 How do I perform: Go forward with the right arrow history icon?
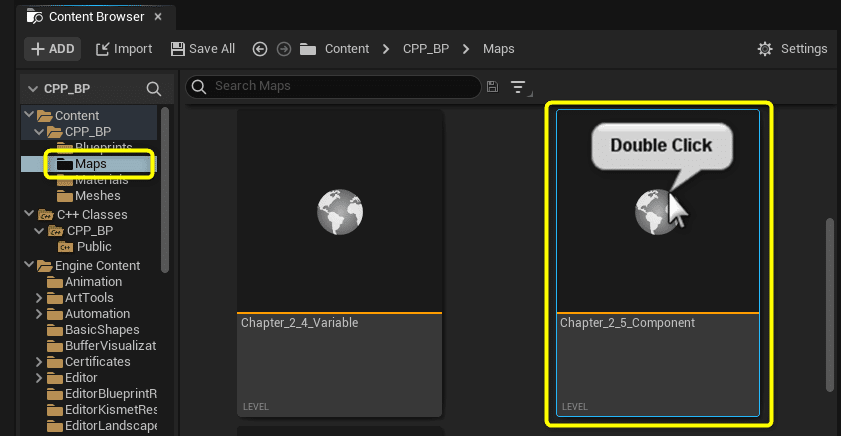(284, 49)
